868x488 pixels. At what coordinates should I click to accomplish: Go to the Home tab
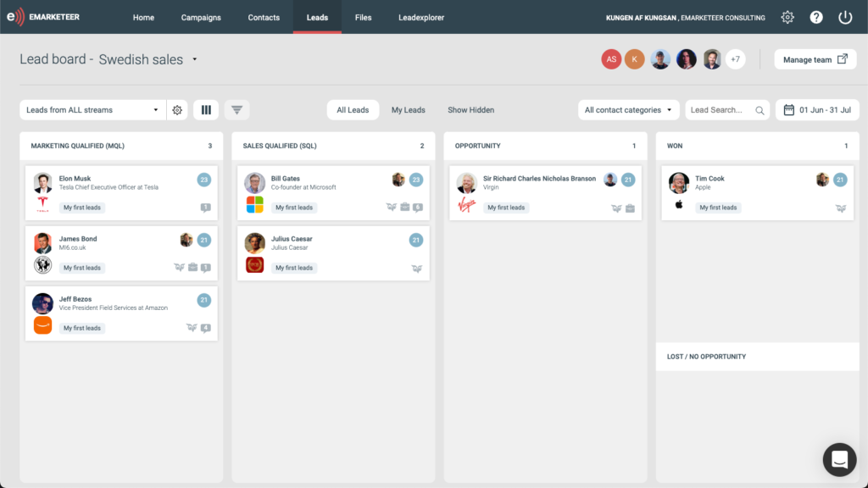tap(143, 17)
